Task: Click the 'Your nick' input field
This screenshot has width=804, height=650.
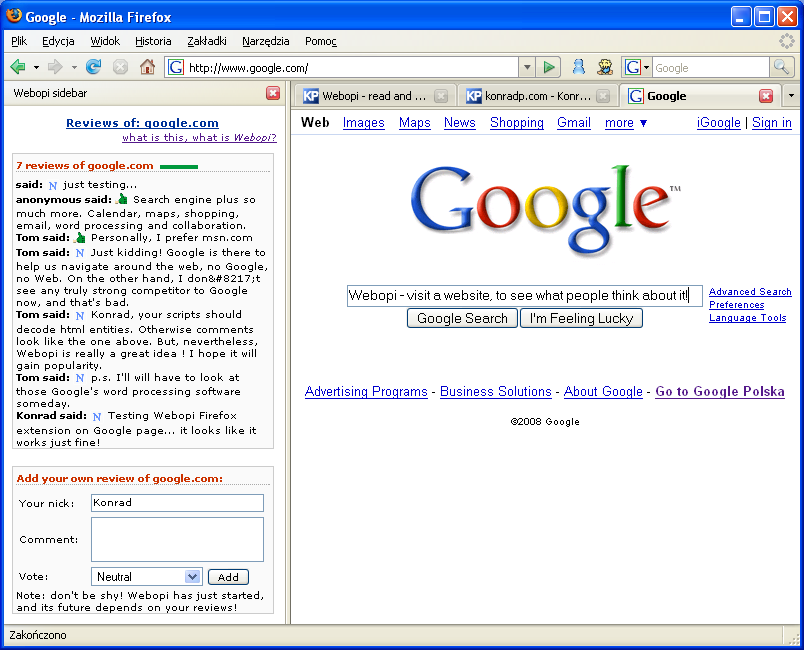Action: click(x=177, y=503)
